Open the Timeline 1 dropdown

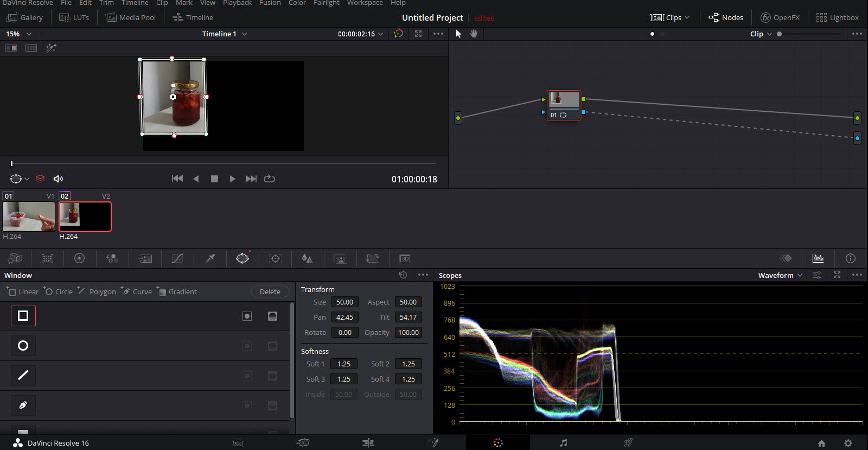(225, 34)
